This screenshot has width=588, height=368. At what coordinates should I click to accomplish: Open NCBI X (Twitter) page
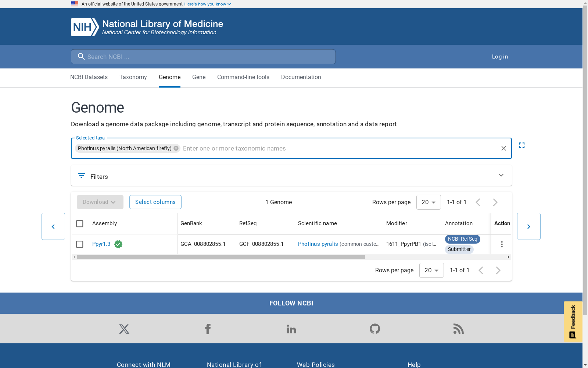pos(124,329)
